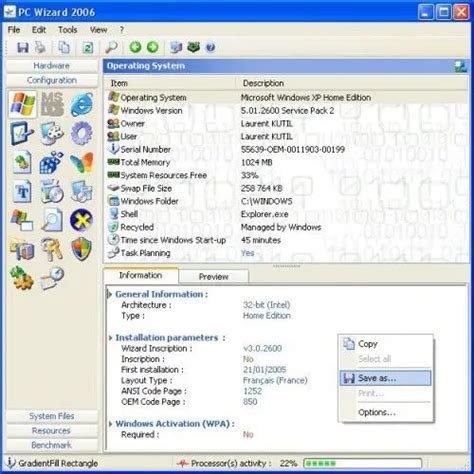
Task: Select the Windows Folder row
Action: click(286, 201)
